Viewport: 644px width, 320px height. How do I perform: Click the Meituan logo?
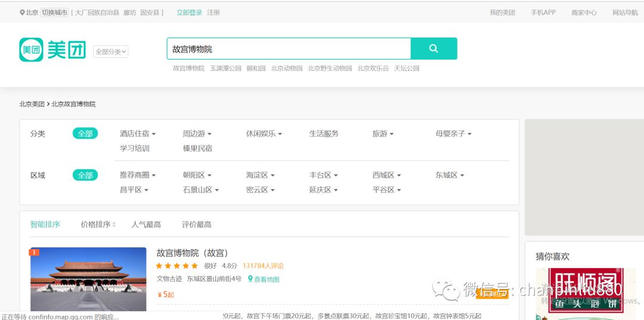coord(52,49)
